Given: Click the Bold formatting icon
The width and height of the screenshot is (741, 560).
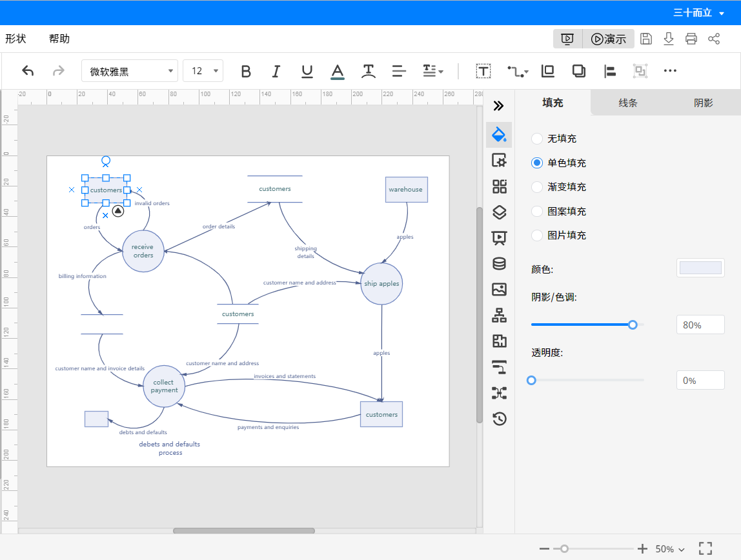Looking at the screenshot, I should [x=245, y=72].
